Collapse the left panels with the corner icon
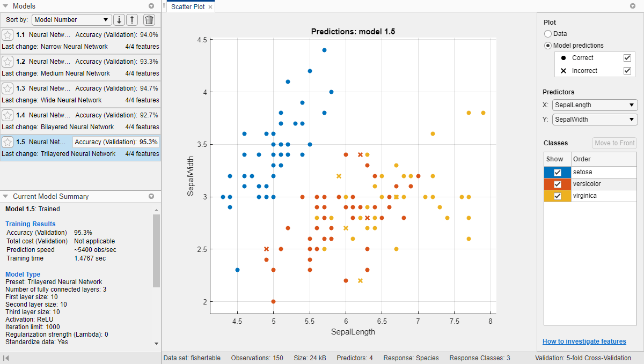Viewport: 644px width, 364px height. tap(5, 358)
